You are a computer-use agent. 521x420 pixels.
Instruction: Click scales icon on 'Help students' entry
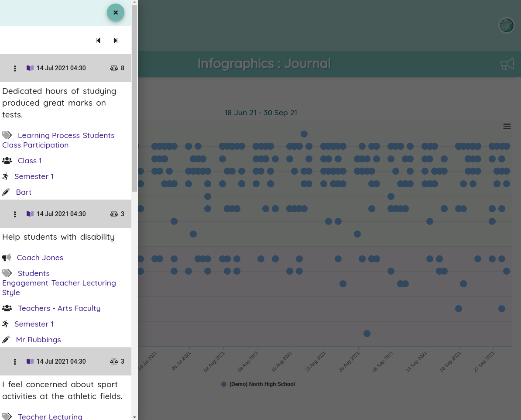click(x=114, y=214)
